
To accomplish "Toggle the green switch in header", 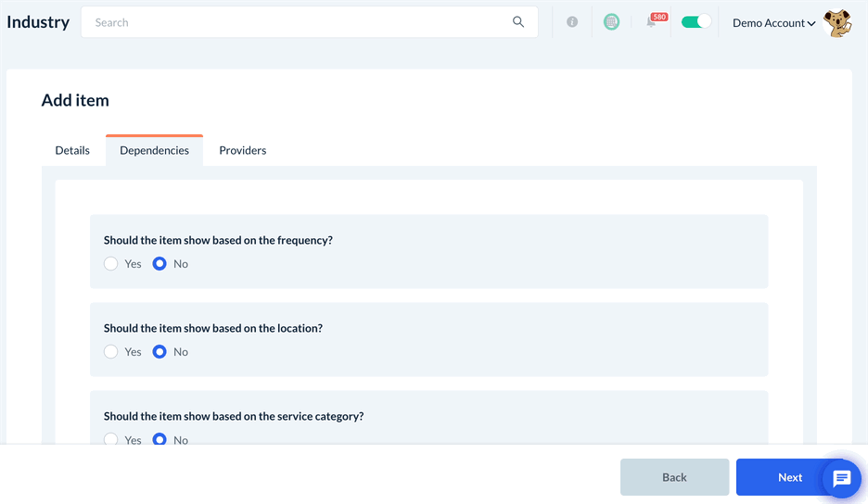I will coord(696,21).
